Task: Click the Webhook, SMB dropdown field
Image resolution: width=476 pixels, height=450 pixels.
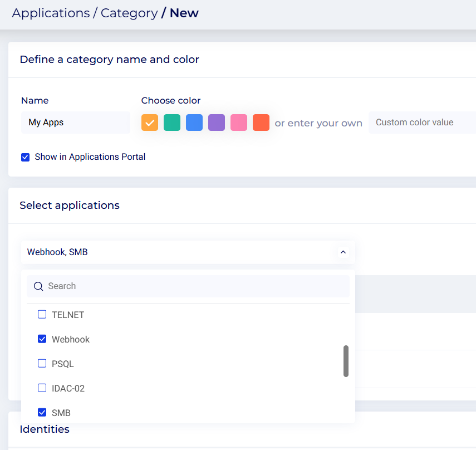Action: coord(188,252)
